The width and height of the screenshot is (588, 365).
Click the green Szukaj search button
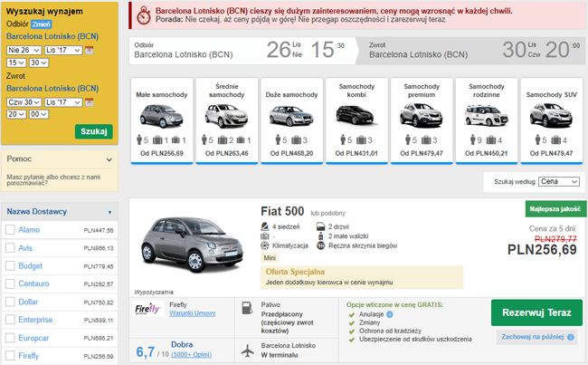(94, 131)
